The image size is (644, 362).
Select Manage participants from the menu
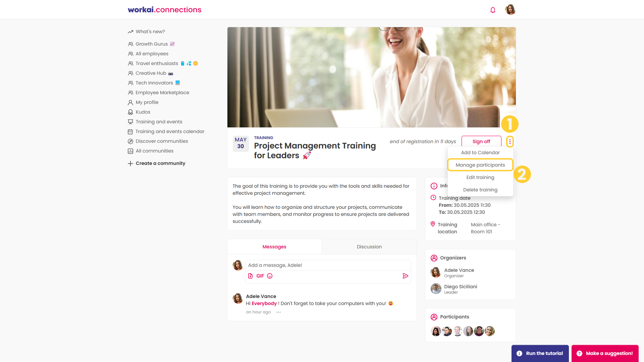480,165
